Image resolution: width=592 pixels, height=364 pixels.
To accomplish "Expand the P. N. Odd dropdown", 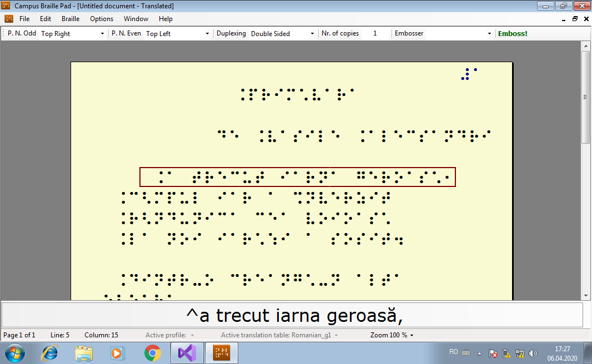I will coord(102,34).
